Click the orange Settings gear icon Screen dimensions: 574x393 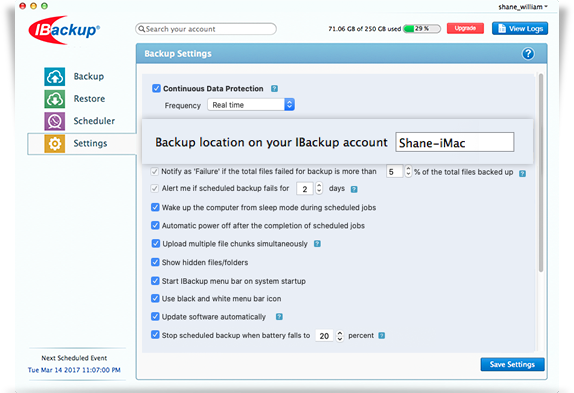click(x=55, y=143)
